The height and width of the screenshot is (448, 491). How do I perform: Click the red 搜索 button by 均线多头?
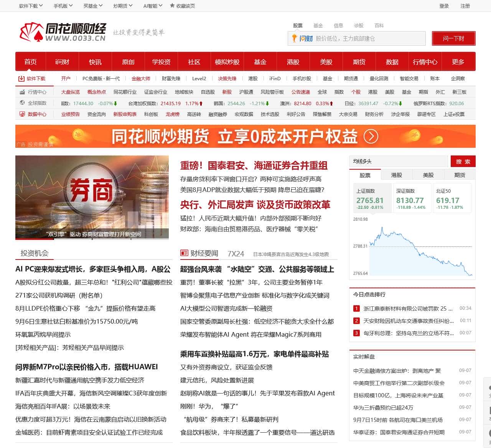pyautogui.click(x=463, y=162)
